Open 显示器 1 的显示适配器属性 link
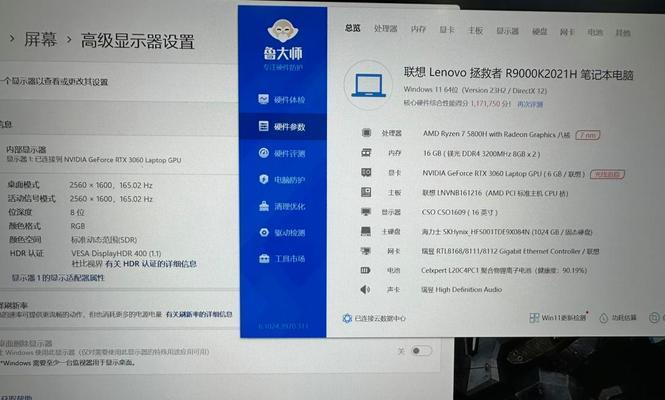This screenshot has height=400, width=665. tap(58, 278)
